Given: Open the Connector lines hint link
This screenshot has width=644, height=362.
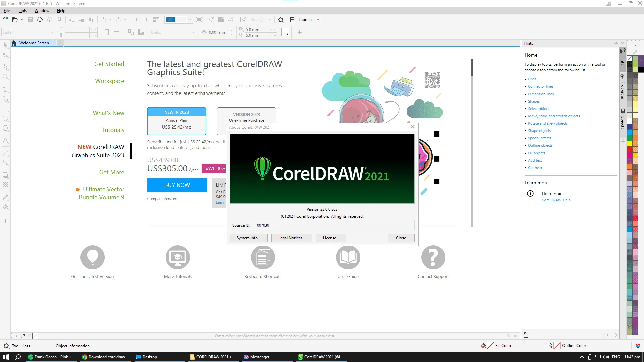Looking at the screenshot, I should coord(541,86).
